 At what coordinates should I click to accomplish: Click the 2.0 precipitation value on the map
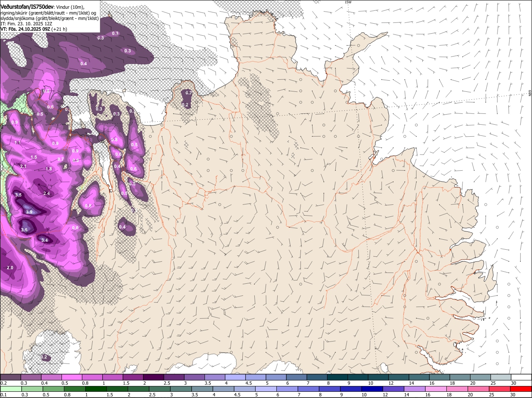click(10, 268)
